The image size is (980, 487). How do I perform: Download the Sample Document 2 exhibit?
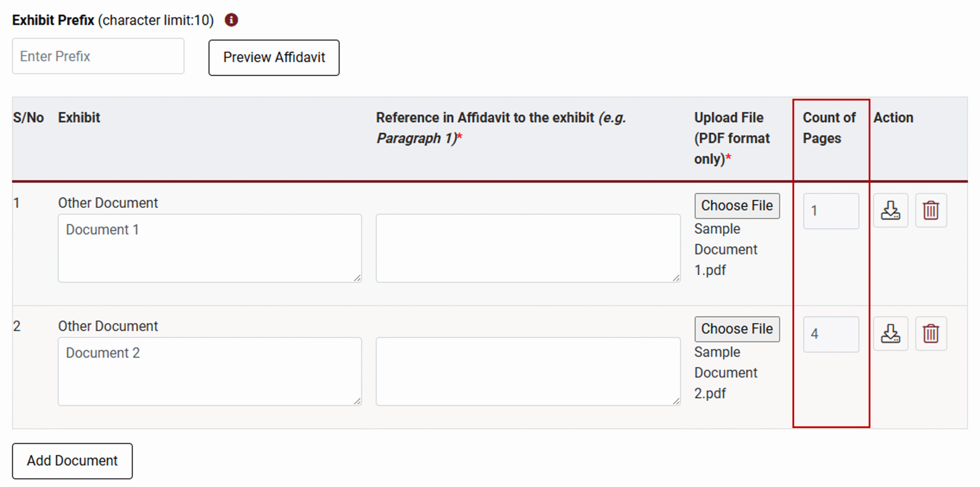[x=890, y=334]
